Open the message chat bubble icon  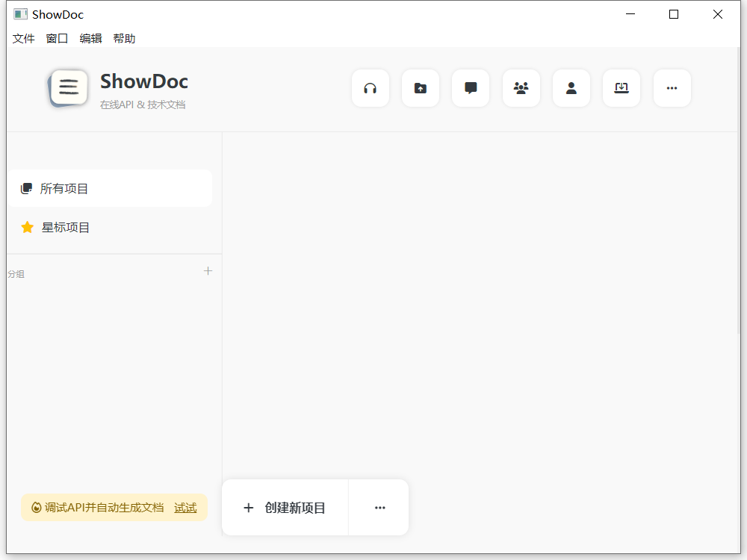pos(471,88)
